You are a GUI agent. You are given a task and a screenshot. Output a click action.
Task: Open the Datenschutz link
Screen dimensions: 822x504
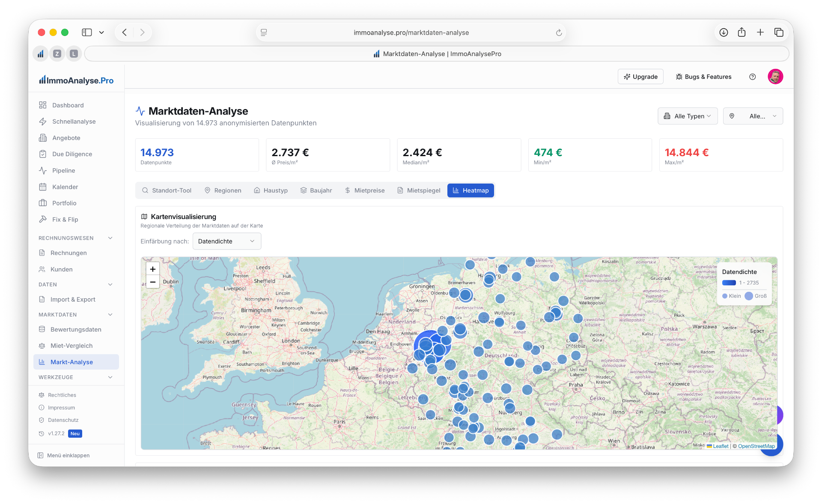(63, 420)
